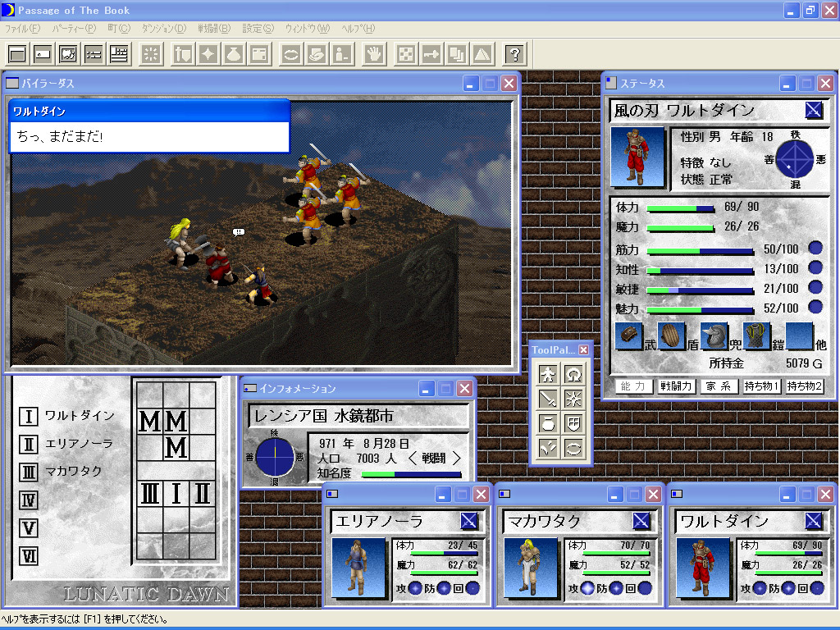840x630 pixels.
Task: Click right arrow next to 戦闘 in Information
Action: 457,459
